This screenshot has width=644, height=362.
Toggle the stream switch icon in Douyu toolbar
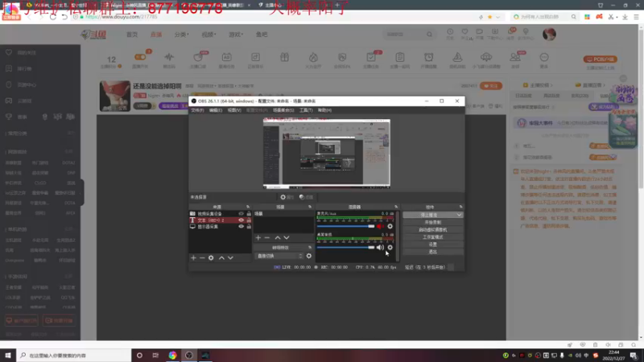click(140, 57)
